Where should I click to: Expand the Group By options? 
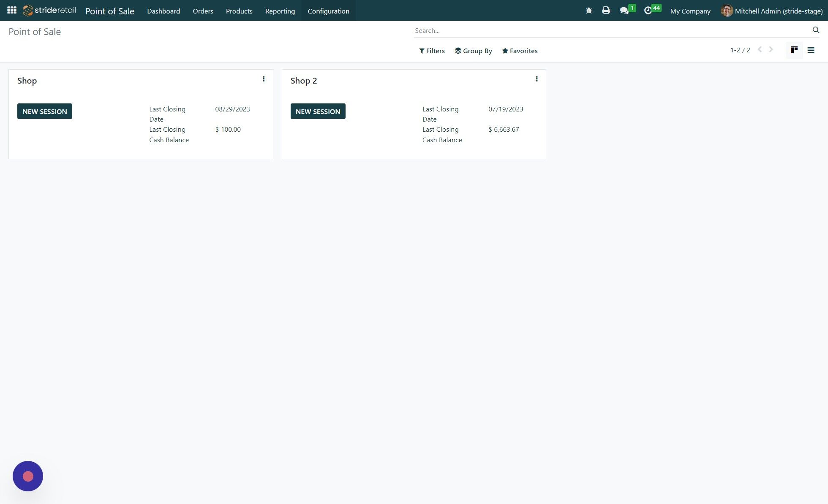click(474, 51)
